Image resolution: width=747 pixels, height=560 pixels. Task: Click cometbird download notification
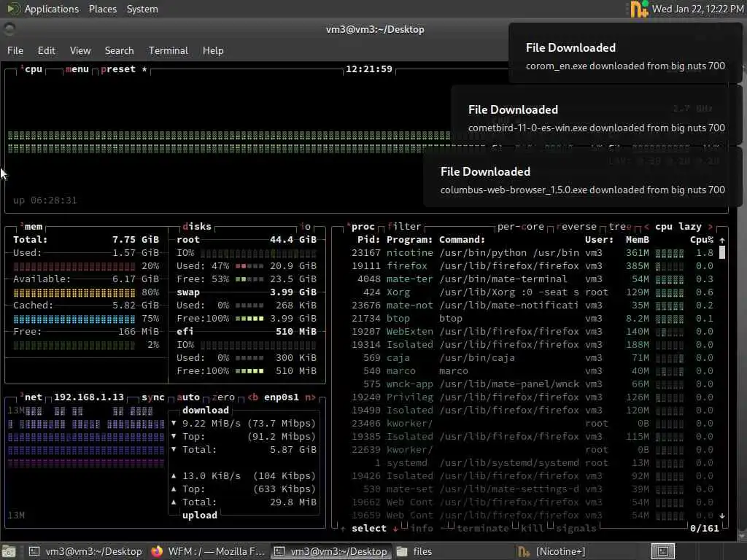click(595, 115)
